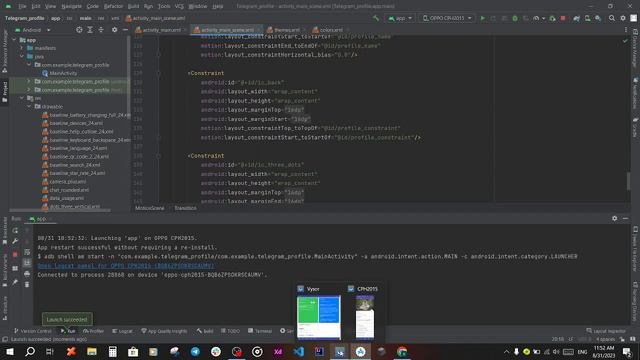Open IDE settings gear in top toolbar

pyautogui.click(x=623, y=18)
